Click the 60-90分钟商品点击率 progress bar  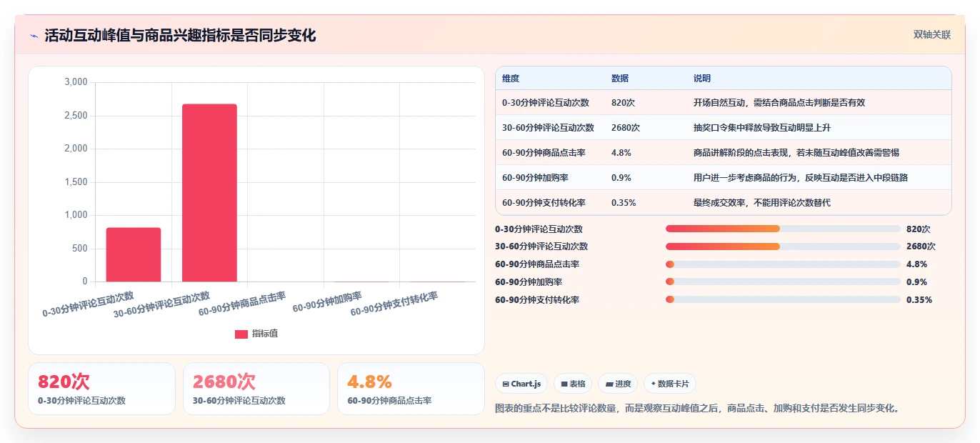click(x=783, y=264)
